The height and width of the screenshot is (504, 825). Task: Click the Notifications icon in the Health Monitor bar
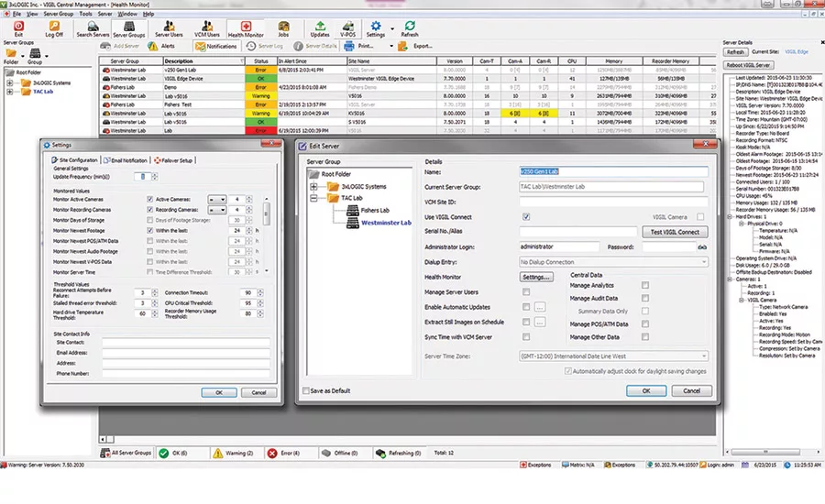pos(200,47)
